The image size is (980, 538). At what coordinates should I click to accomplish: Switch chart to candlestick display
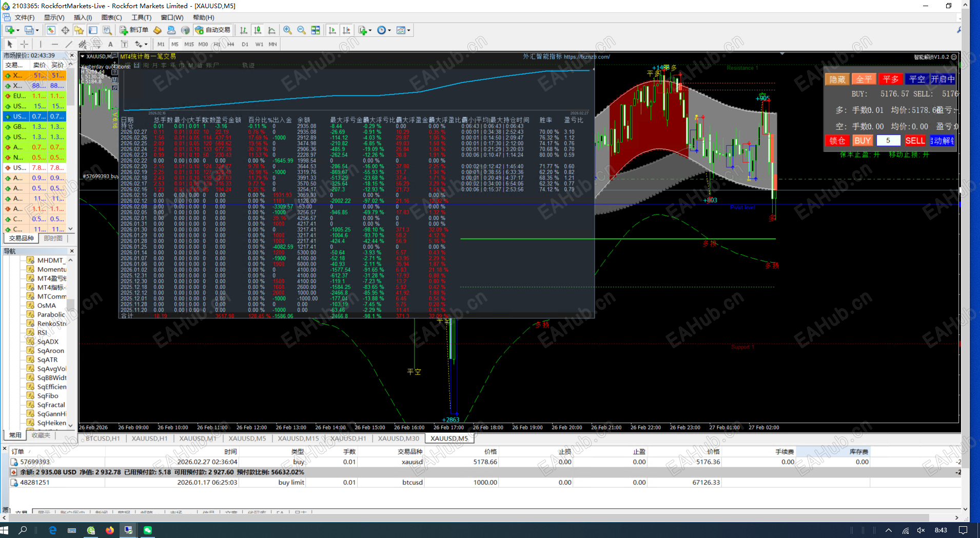click(x=258, y=30)
